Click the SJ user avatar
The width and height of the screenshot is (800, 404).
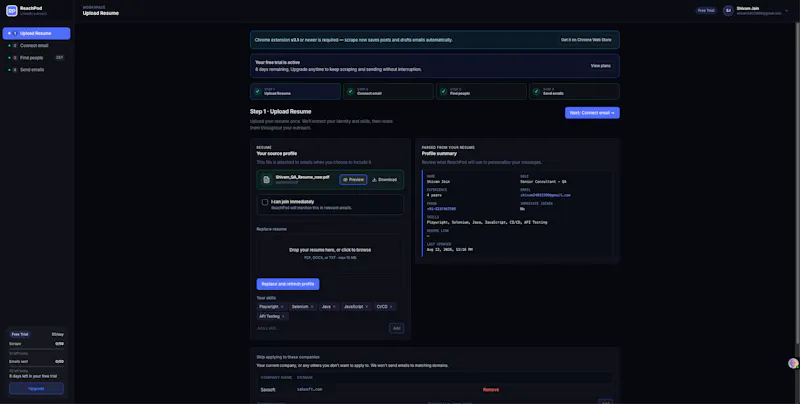pyautogui.click(x=728, y=10)
